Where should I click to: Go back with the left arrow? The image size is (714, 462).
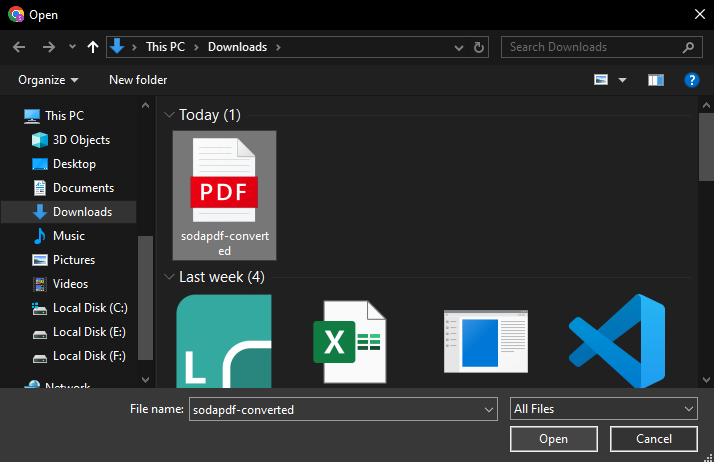point(19,47)
